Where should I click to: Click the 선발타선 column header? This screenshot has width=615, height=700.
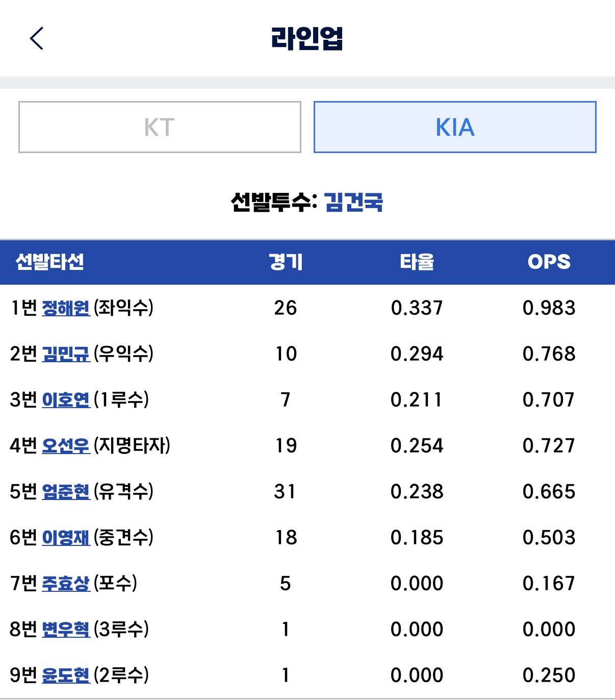(50, 262)
